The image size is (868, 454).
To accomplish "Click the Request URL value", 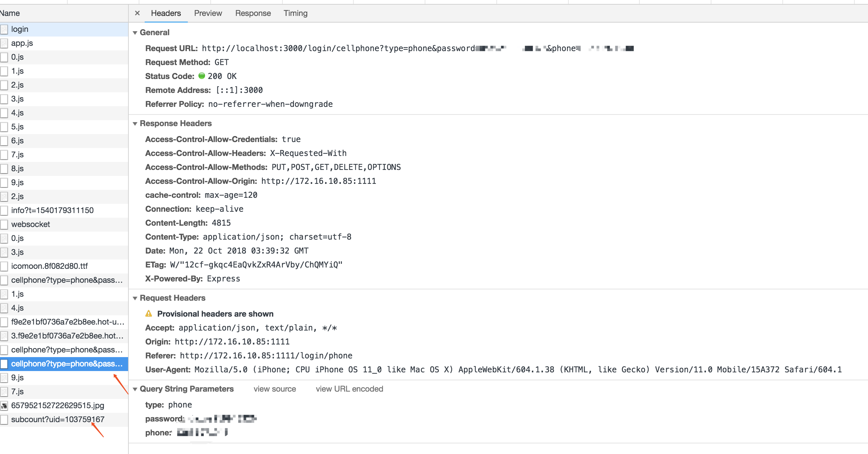I will click(x=418, y=48).
